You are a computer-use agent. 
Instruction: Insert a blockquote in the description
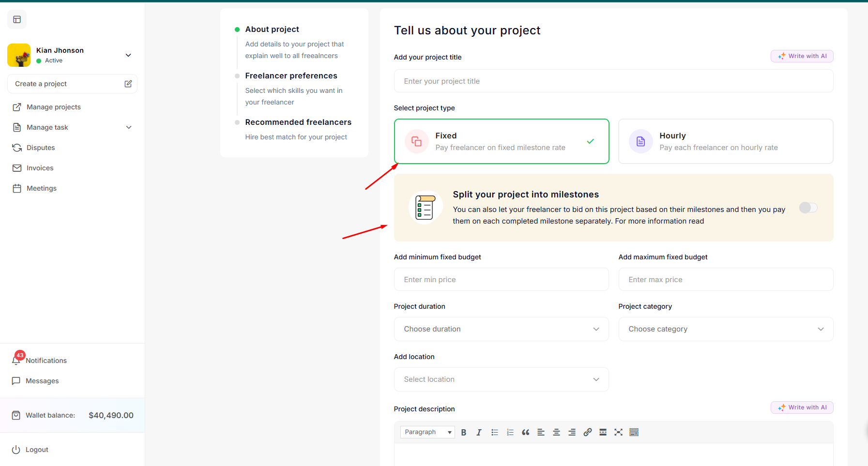(x=525, y=433)
